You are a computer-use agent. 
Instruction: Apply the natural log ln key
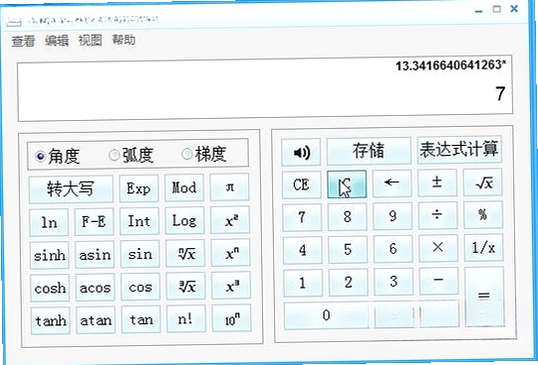tap(49, 223)
